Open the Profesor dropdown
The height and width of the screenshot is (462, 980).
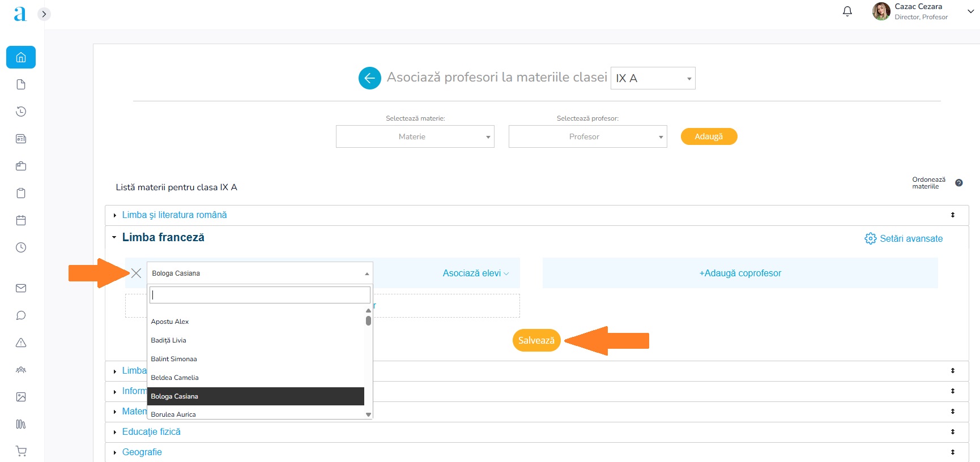pyautogui.click(x=587, y=136)
